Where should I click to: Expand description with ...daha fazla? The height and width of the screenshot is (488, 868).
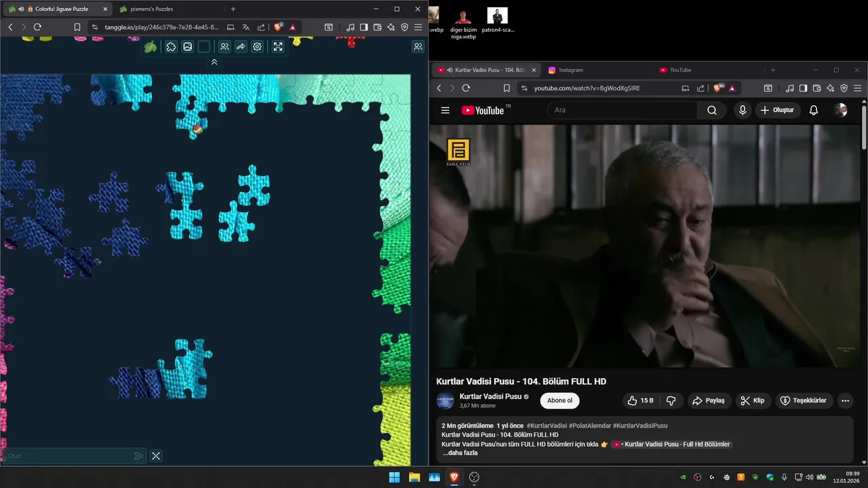tap(460, 453)
